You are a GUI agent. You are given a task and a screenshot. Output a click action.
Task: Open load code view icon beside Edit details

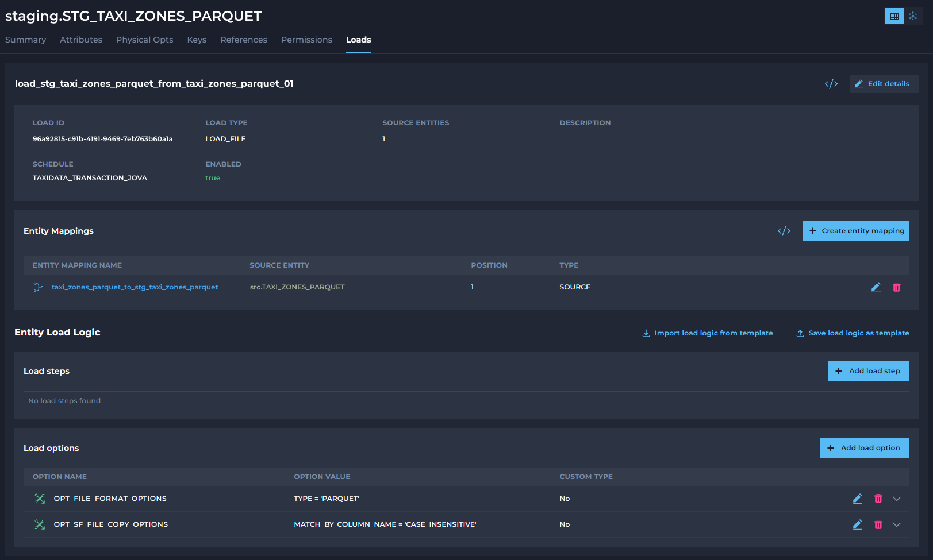point(831,84)
